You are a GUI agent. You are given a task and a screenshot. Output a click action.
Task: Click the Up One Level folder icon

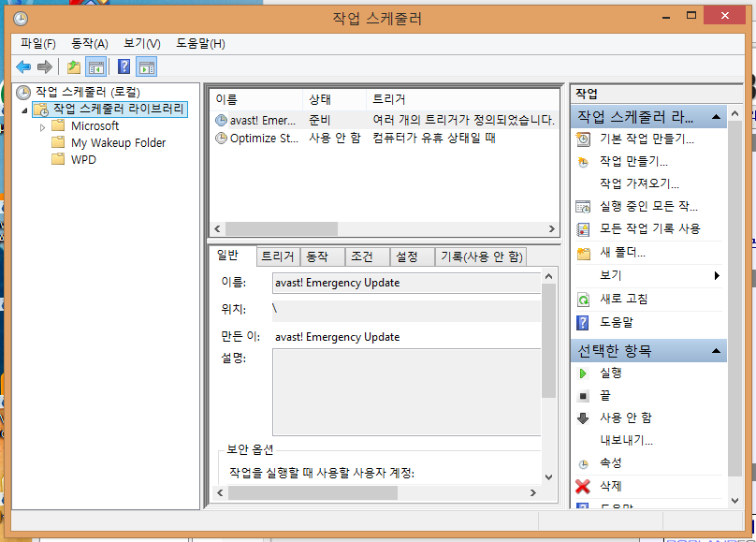pos(74,66)
